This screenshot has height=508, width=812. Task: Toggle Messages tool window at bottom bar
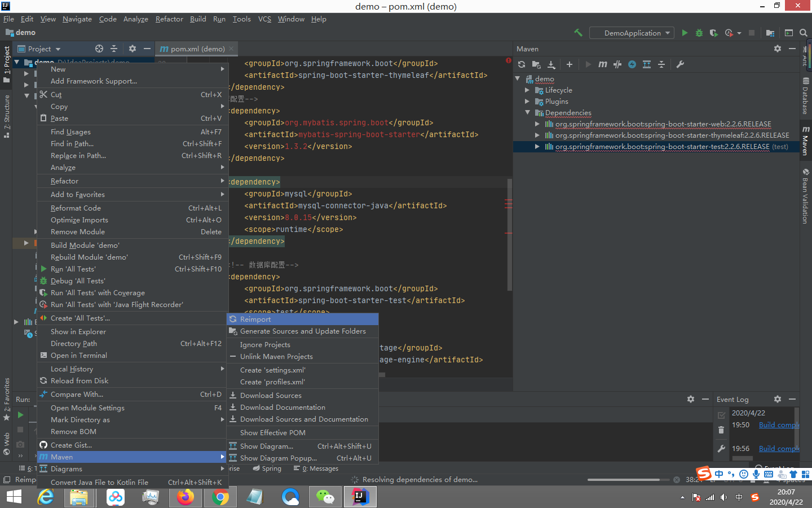(x=316, y=468)
